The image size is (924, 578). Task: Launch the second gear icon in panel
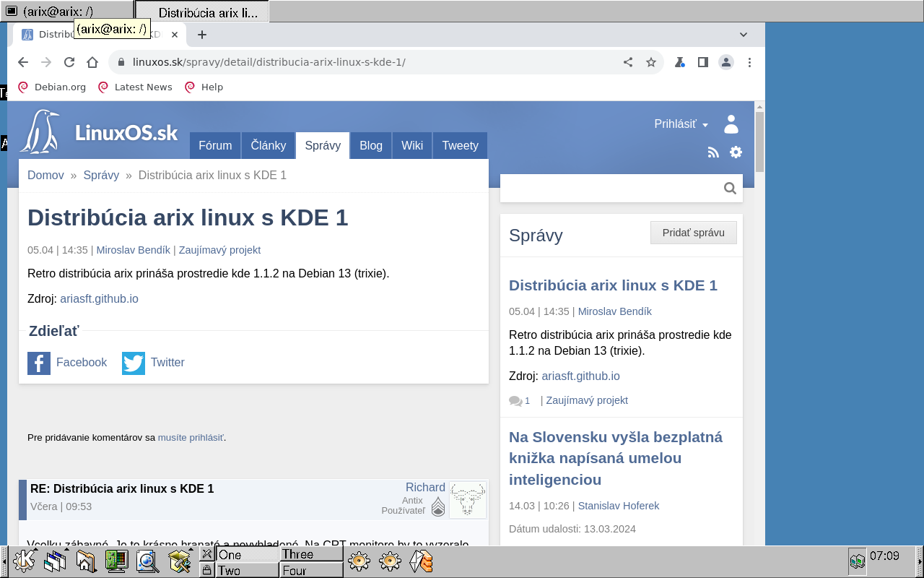pos(390,561)
